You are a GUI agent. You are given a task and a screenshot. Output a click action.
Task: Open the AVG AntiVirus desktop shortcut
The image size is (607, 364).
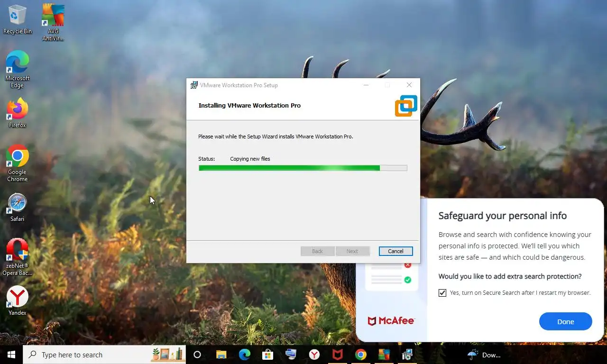click(x=53, y=22)
